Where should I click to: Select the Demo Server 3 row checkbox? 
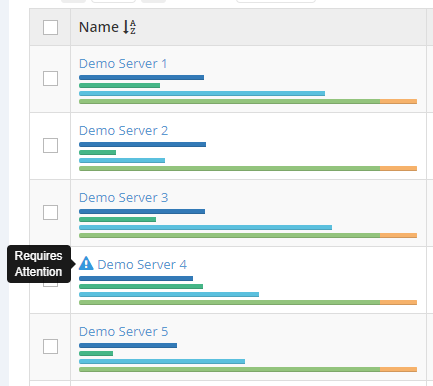point(50,213)
